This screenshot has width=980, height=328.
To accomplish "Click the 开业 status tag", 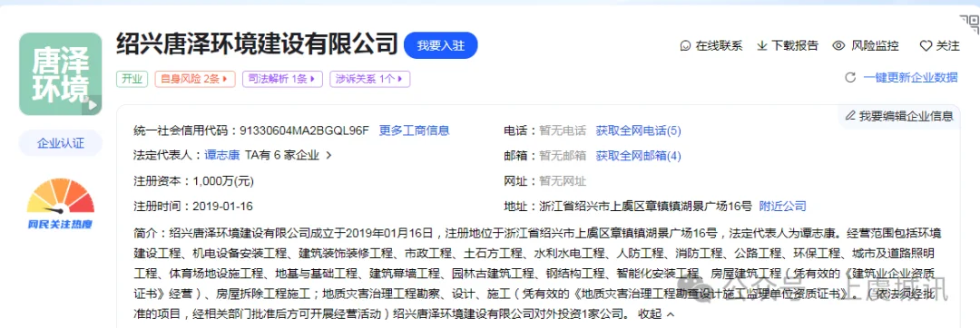I will tap(132, 79).
